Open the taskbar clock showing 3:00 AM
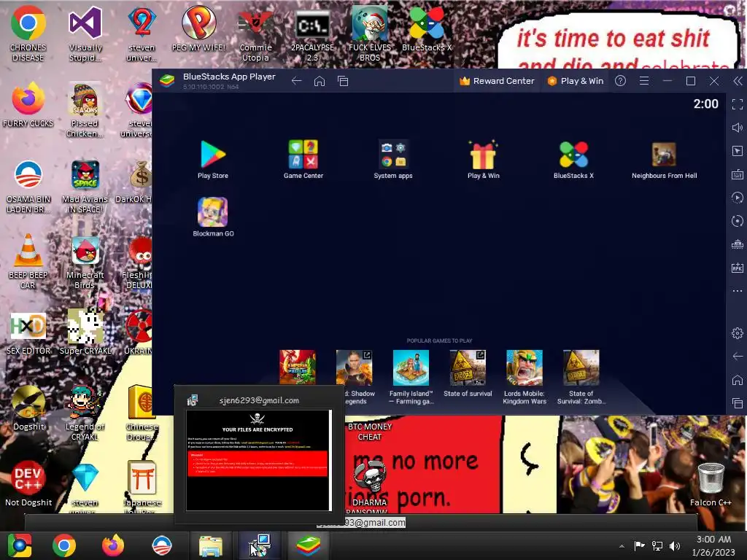 [x=713, y=545]
